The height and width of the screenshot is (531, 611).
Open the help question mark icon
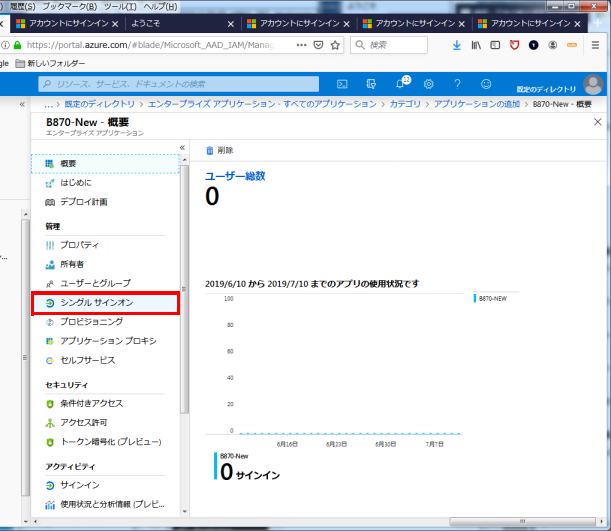[457, 84]
